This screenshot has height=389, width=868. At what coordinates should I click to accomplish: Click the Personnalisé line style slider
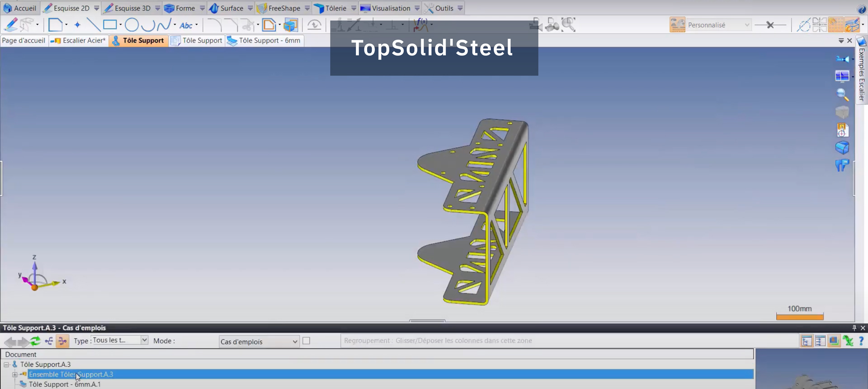point(770,25)
